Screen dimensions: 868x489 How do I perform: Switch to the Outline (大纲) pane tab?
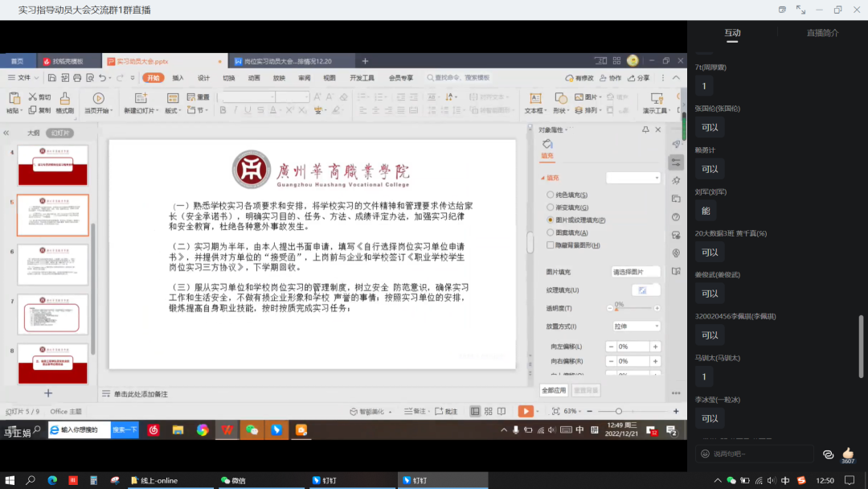pos(33,133)
